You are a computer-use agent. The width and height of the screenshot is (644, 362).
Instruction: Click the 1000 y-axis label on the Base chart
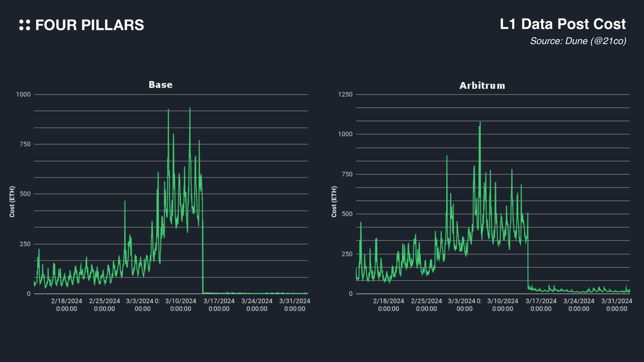point(23,95)
